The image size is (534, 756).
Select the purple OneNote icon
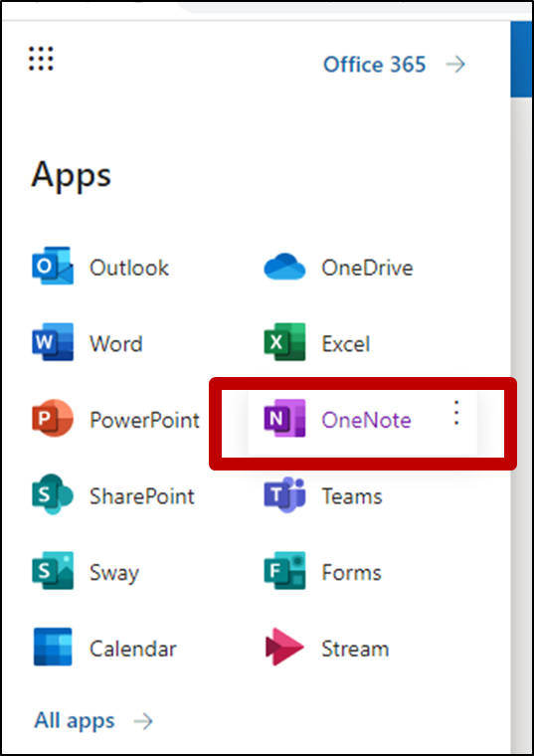[x=284, y=418]
